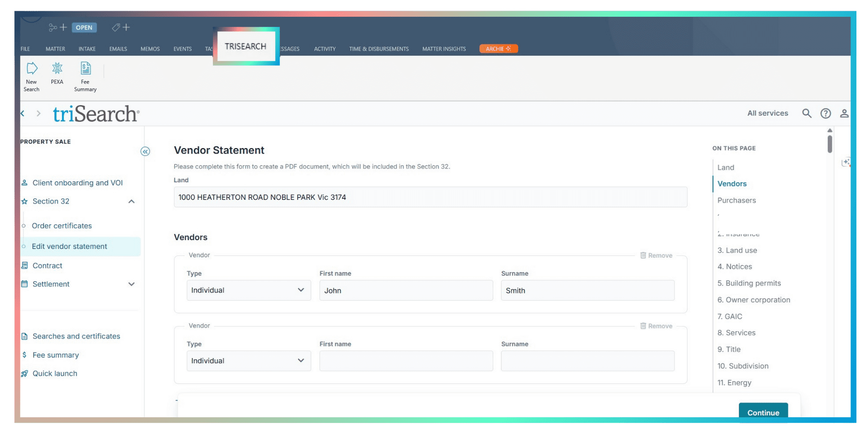Remove the first vendor John Smith

656,255
